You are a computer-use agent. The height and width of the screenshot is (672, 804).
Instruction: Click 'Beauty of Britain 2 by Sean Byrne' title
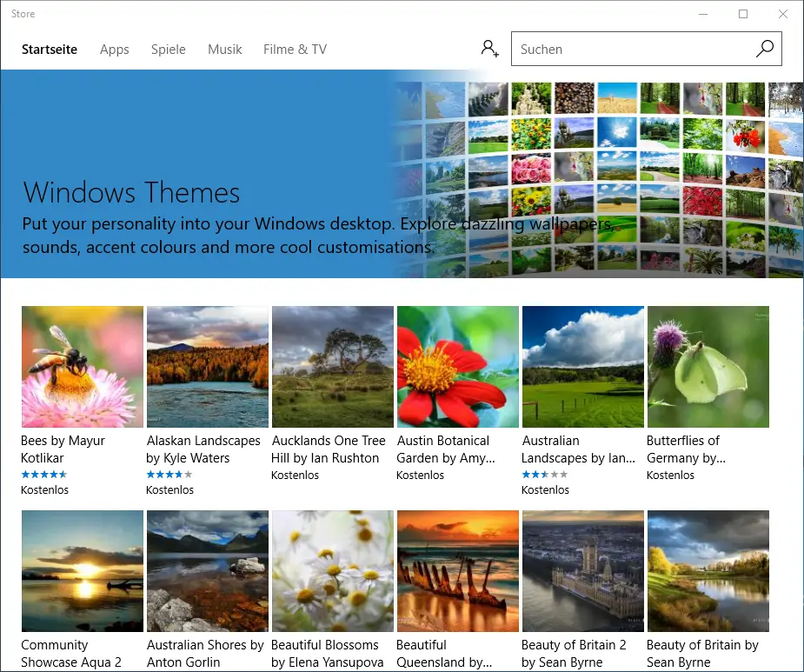click(574, 654)
